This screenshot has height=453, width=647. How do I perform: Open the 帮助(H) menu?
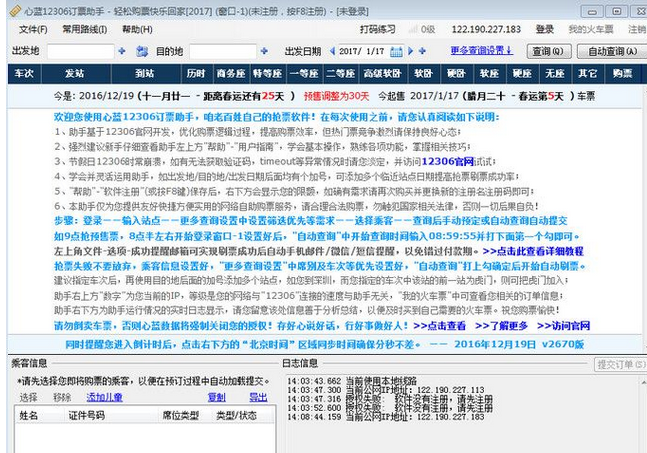[137, 30]
